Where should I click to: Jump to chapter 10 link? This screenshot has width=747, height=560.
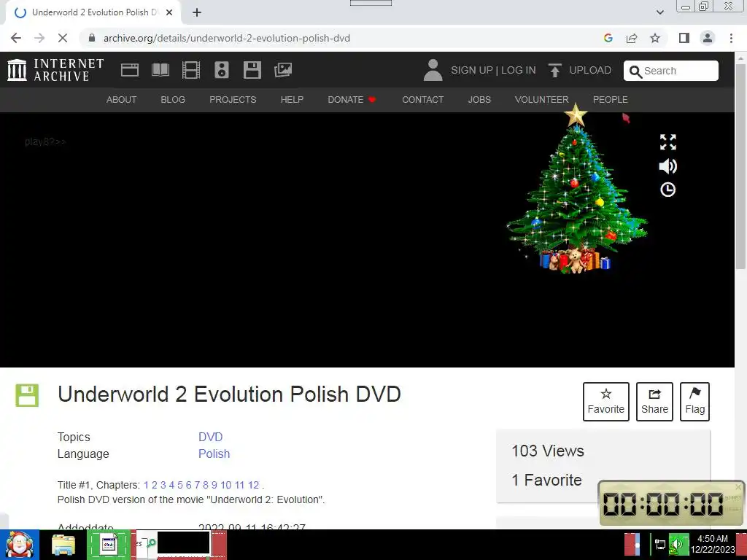point(226,485)
